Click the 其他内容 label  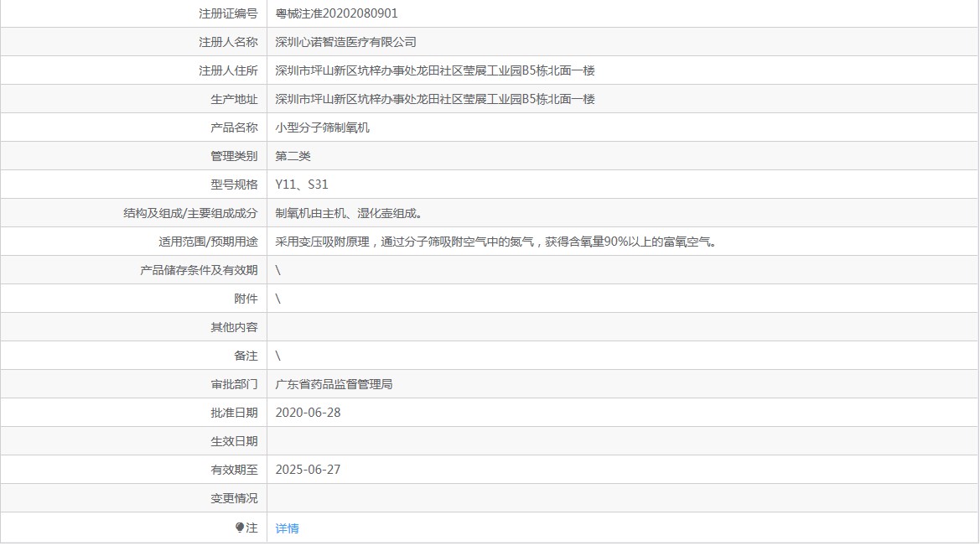235,327
